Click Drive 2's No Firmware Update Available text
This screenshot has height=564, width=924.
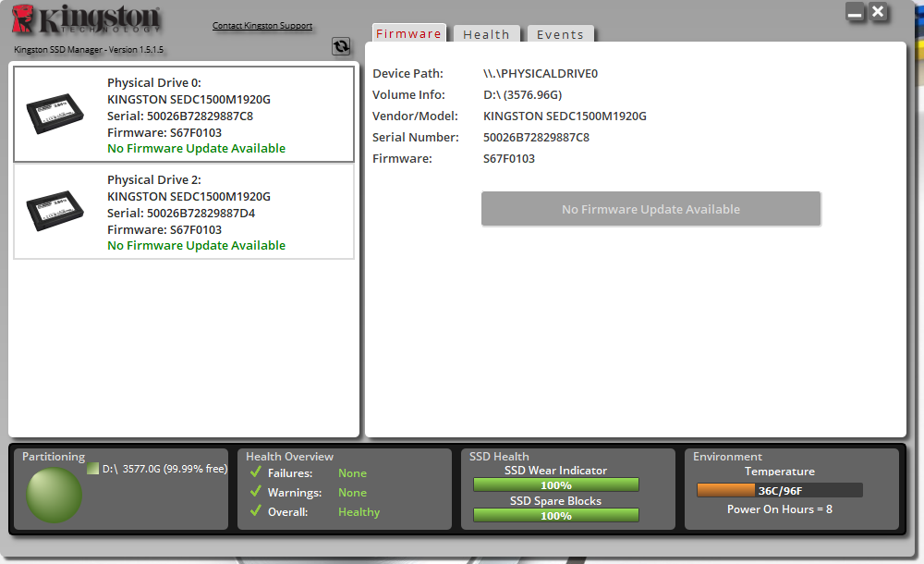[x=196, y=245]
